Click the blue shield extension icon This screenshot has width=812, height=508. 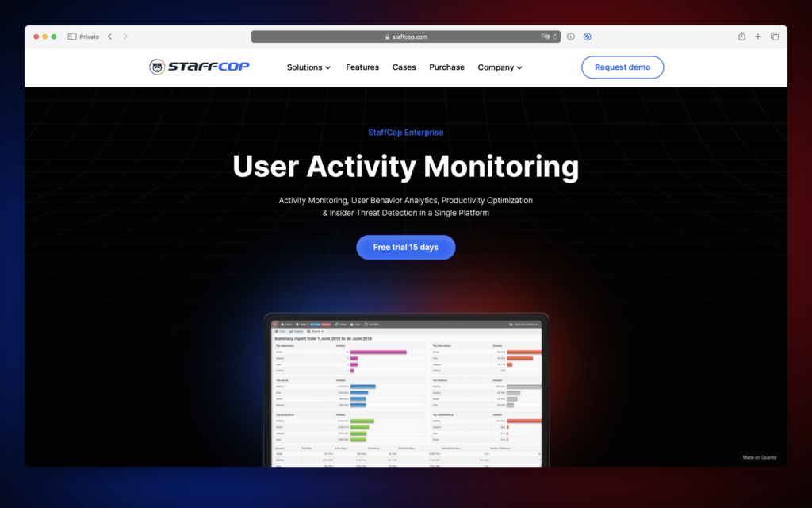click(x=587, y=37)
